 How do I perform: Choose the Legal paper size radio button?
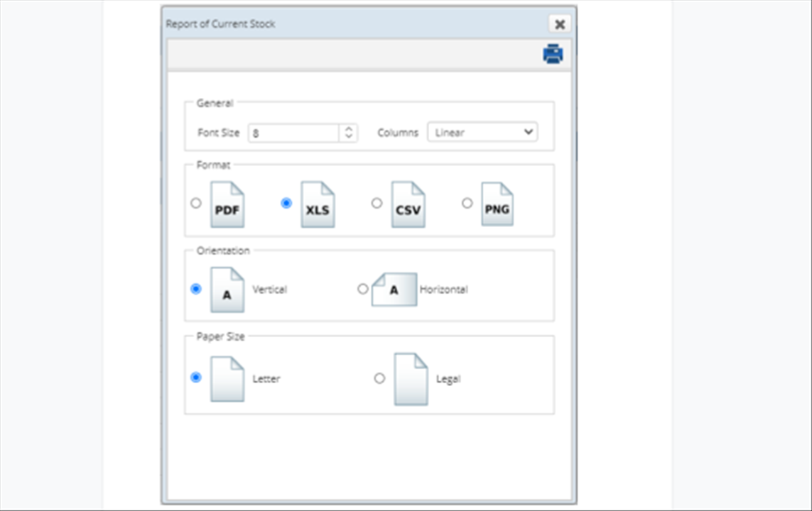[379, 378]
